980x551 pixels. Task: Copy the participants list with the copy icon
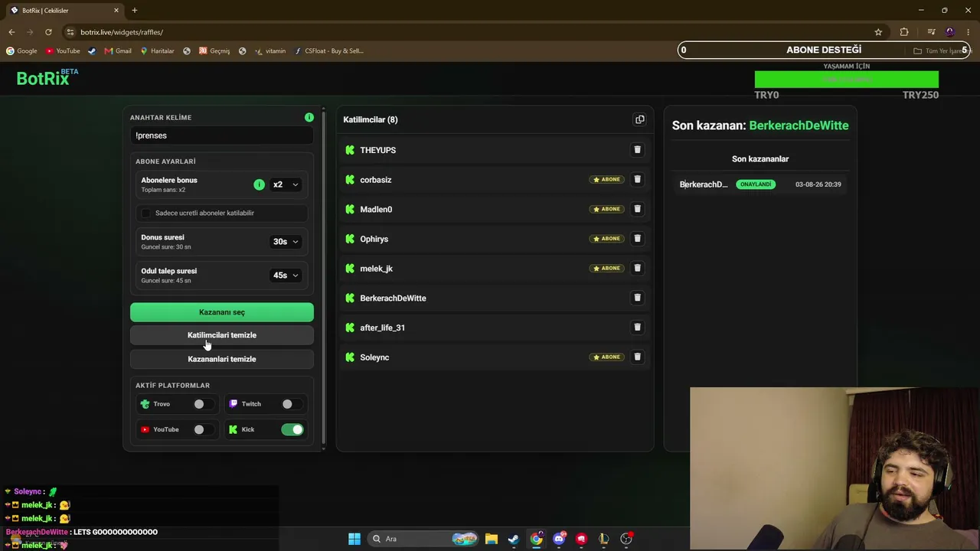(639, 119)
